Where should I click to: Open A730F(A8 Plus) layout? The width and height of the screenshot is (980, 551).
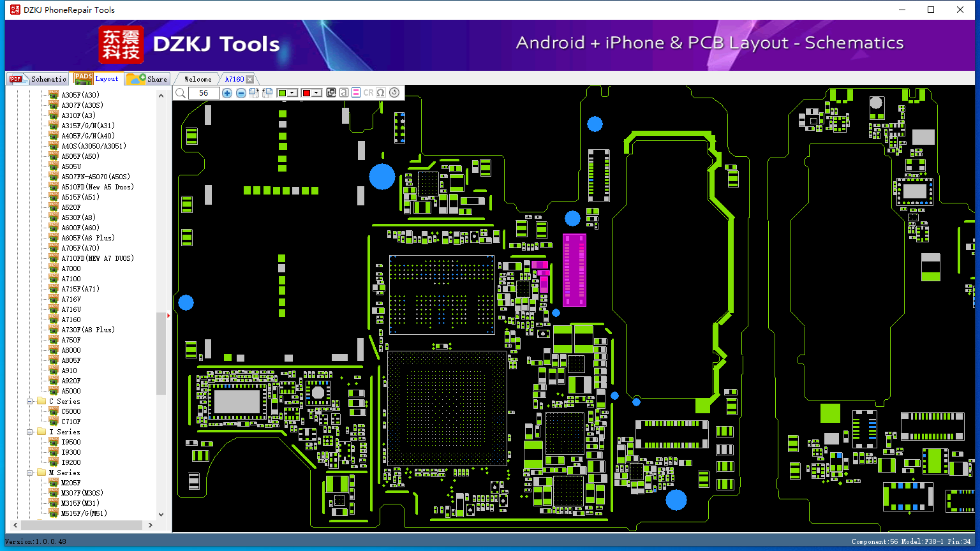[x=88, y=330]
